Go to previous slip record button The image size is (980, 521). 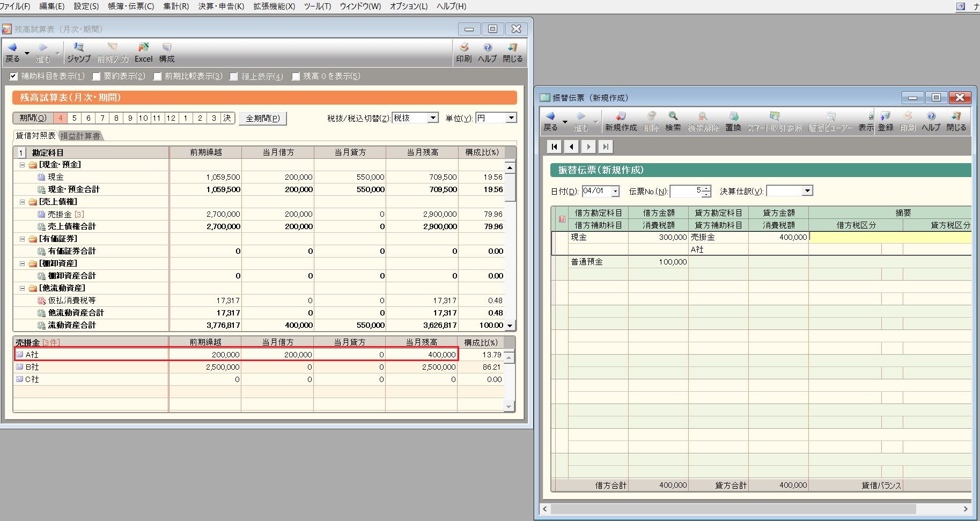[572, 146]
